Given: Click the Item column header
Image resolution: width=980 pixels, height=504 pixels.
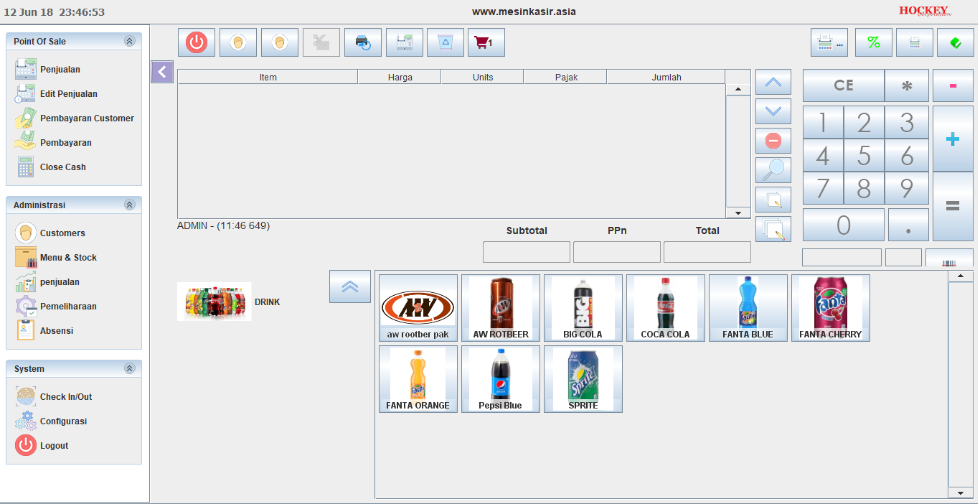Looking at the screenshot, I should [x=268, y=77].
